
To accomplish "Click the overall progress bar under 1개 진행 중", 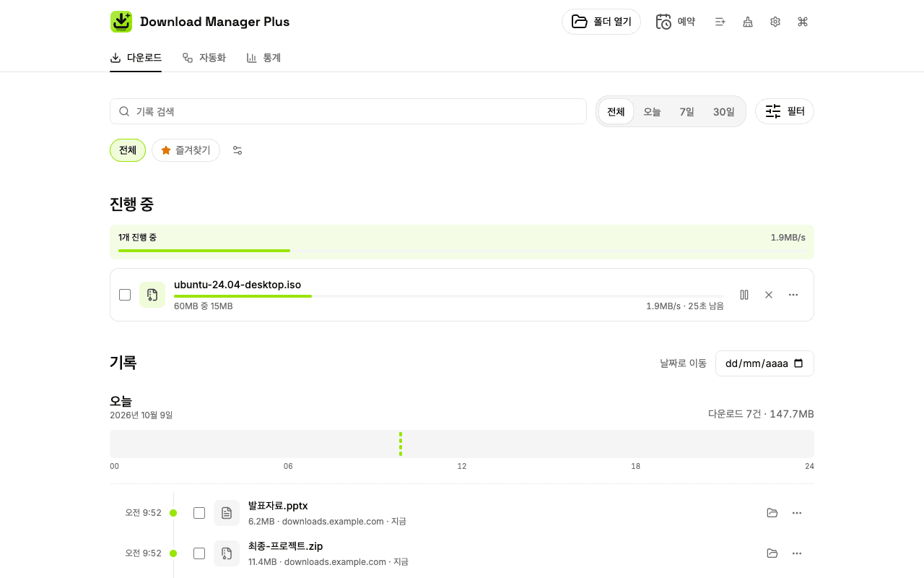I will 462,251.
